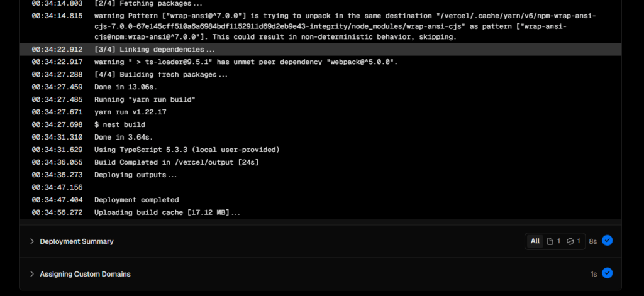Click the Running "yarn run build" line
The width and height of the screenshot is (644, 296).
point(320,99)
